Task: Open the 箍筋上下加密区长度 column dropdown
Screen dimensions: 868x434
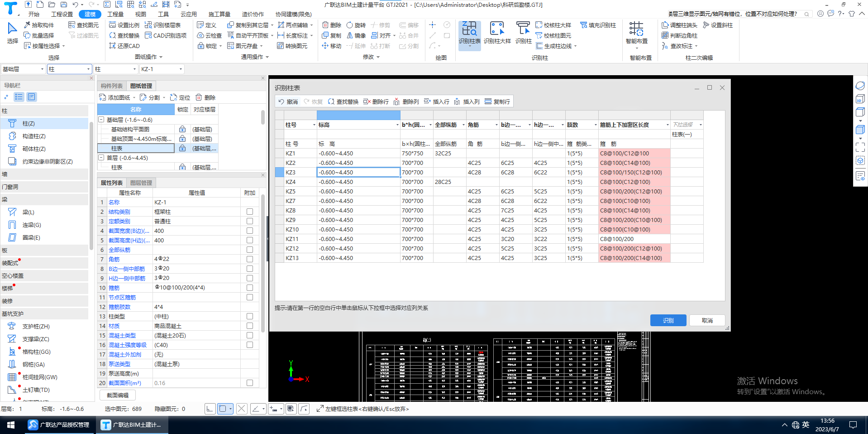Action: click(x=668, y=125)
